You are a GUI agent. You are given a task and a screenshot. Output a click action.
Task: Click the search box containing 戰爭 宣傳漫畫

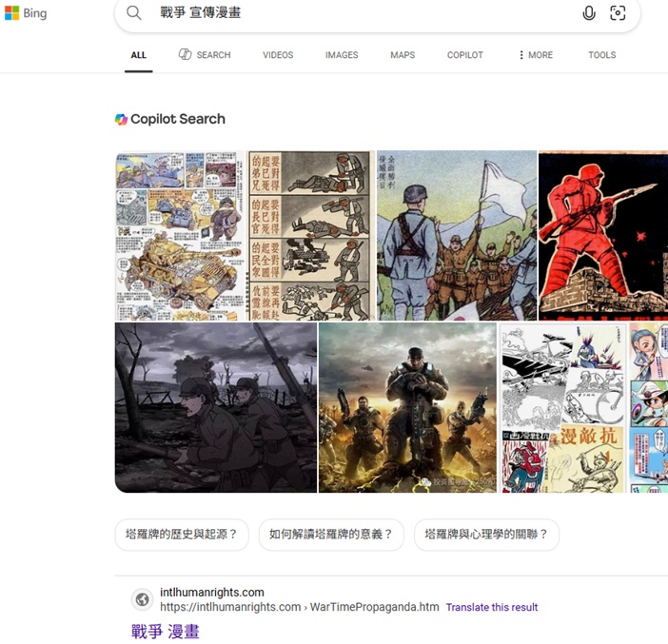362,12
